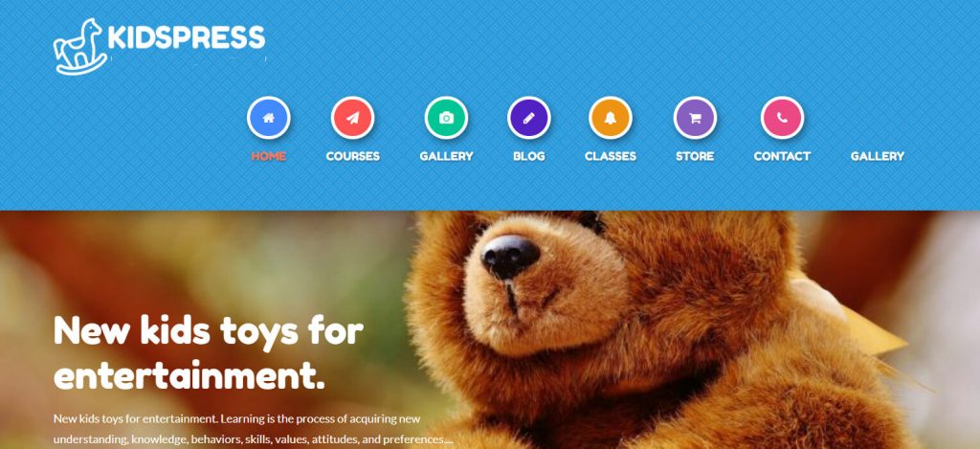Image resolution: width=980 pixels, height=449 pixels.
Task: Click the blue home icon circle
Action: (x=269, y=118)
